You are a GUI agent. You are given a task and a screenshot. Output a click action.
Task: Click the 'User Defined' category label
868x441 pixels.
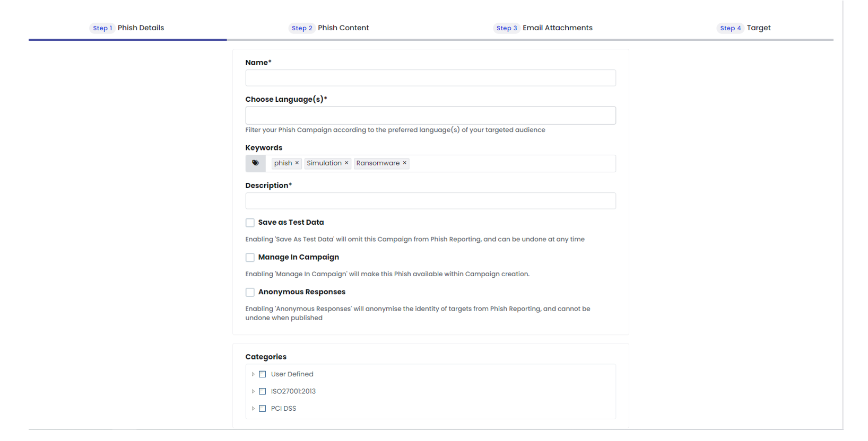(292, 374)
